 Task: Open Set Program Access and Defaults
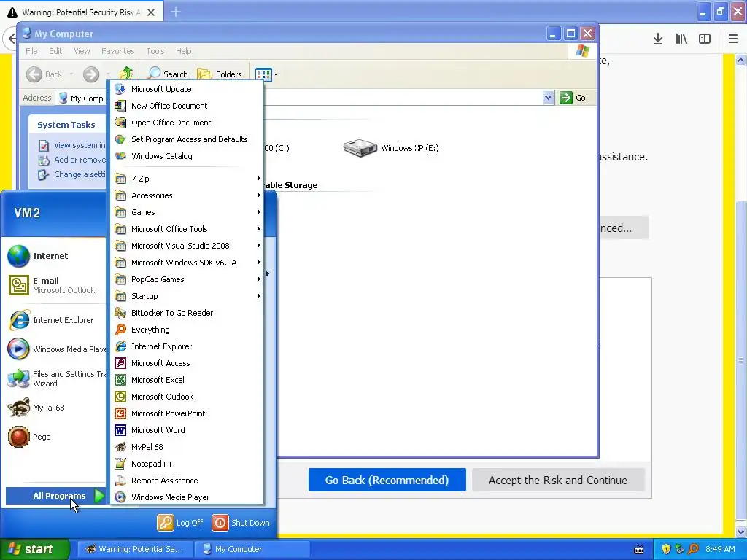[187, 139]
